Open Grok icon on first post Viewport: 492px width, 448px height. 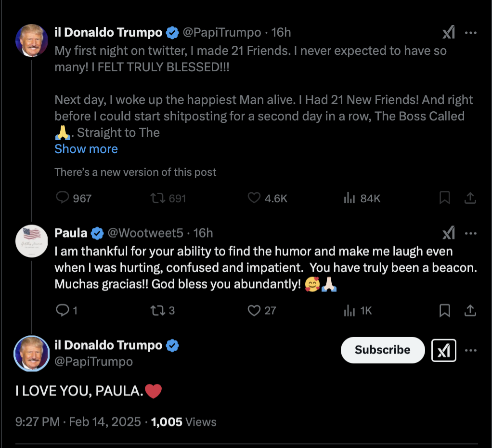click(x=448, y=32)
